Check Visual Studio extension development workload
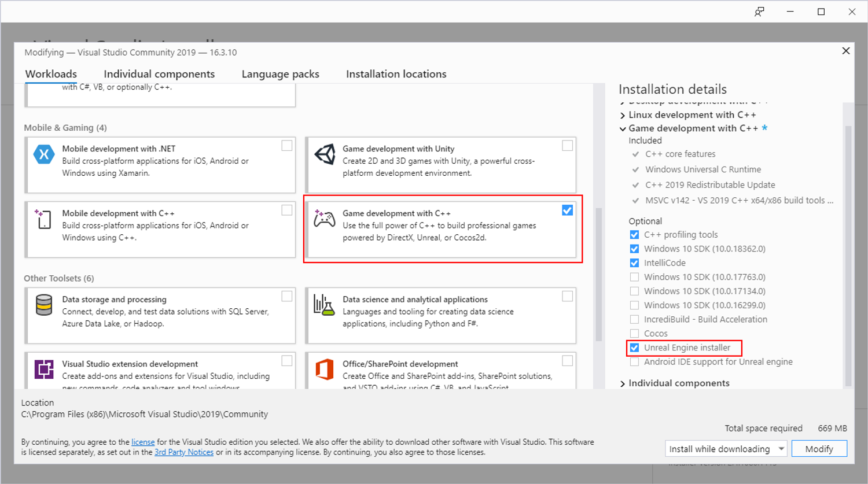This screenshot has height=484, width=868. pyautogui.click(x=287, y=361)
